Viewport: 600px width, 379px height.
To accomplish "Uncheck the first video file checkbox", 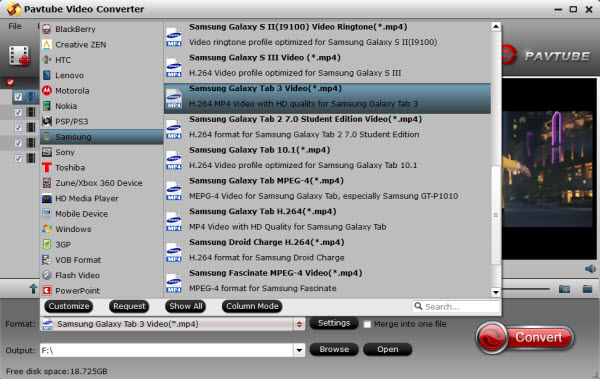I will (18, 97).
